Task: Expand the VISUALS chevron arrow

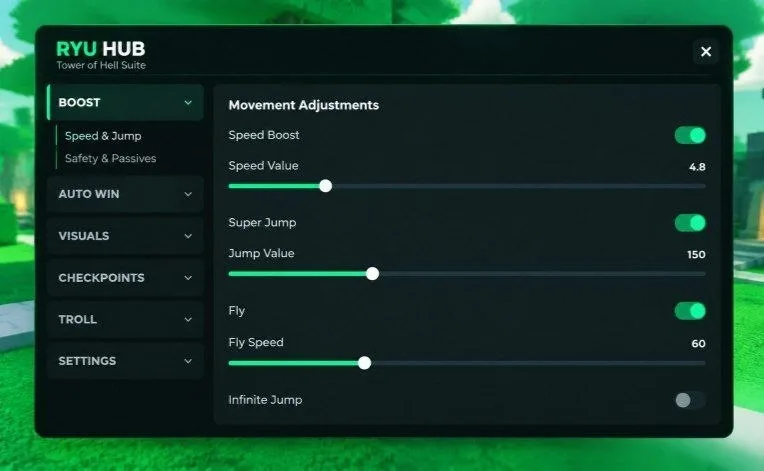Action: coord(188,236)
